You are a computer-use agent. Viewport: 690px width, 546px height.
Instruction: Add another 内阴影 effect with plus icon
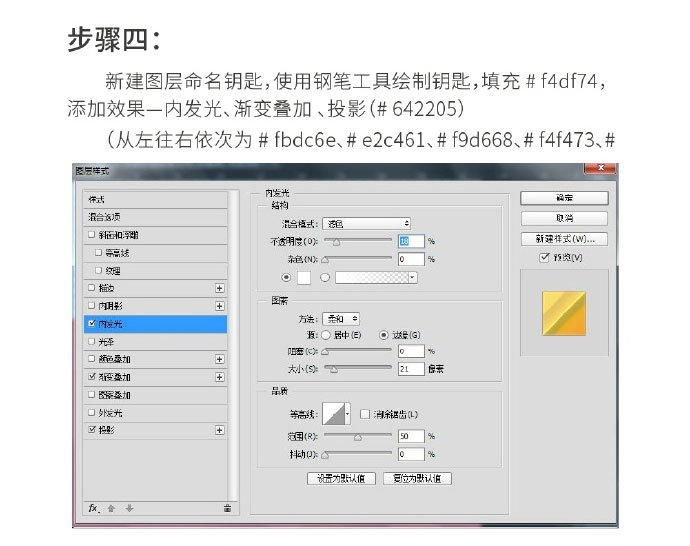pos(220,306)
